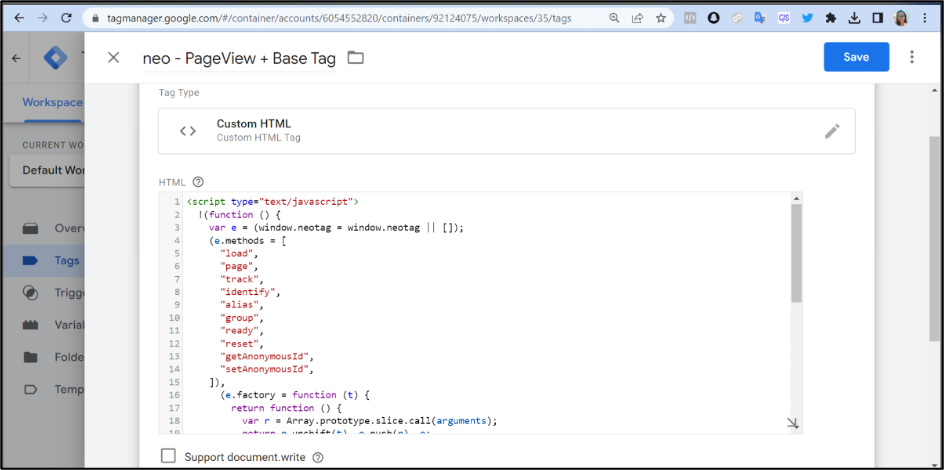Click the window.neotag variable declaration line

tap(336, 227)
